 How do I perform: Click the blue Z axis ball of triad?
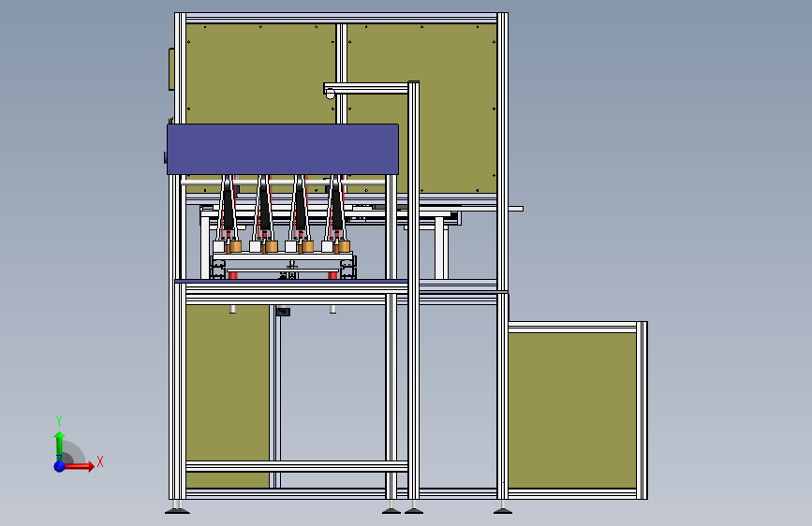point(60,466)
